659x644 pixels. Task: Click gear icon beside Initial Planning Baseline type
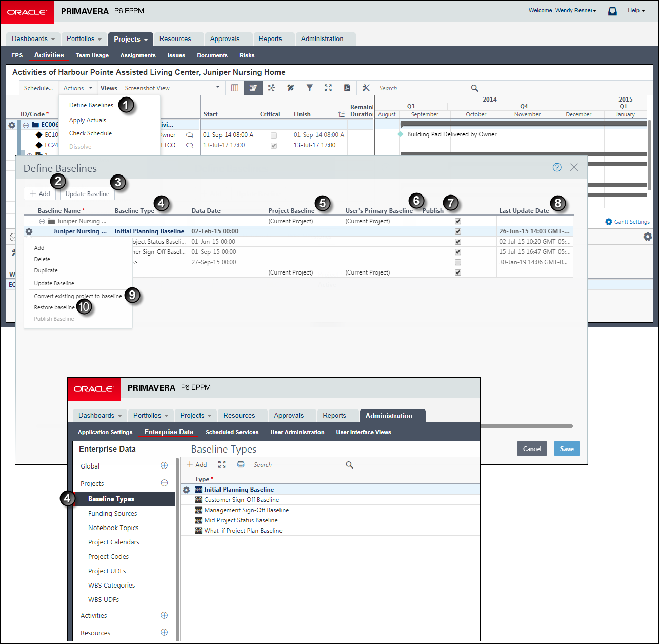point(186,490)
